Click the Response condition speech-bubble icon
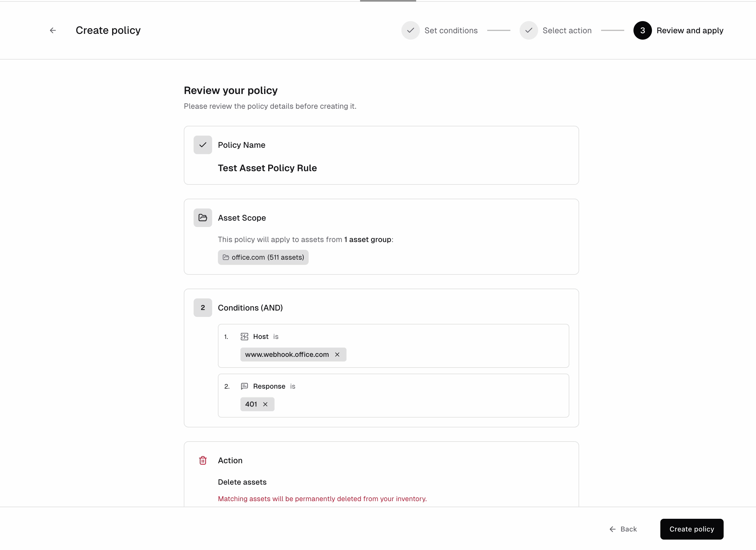The image size is (756, 550). click(x=245, y=386)
